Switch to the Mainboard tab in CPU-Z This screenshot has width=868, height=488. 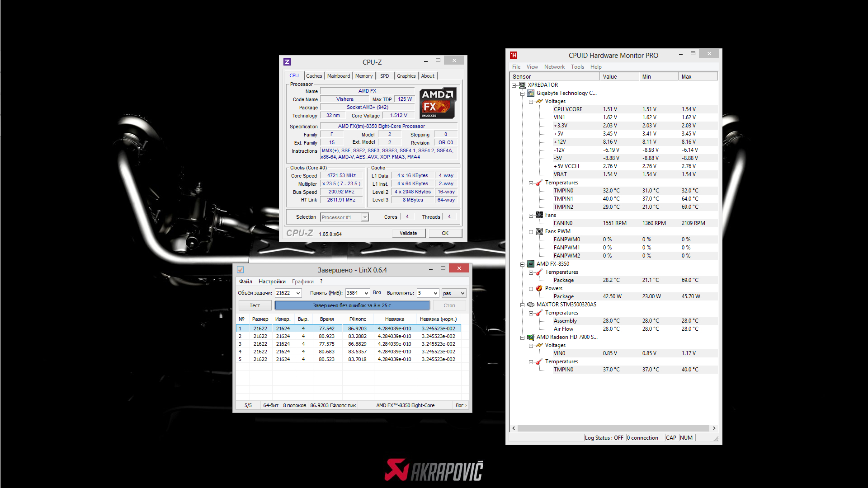click(x=339, y=76)
